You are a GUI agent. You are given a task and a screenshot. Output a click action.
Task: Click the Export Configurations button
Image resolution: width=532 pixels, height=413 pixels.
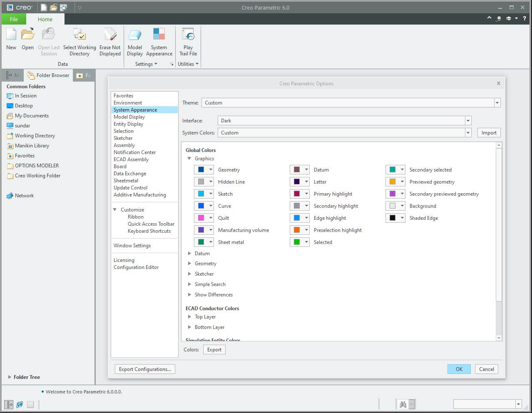145,369
